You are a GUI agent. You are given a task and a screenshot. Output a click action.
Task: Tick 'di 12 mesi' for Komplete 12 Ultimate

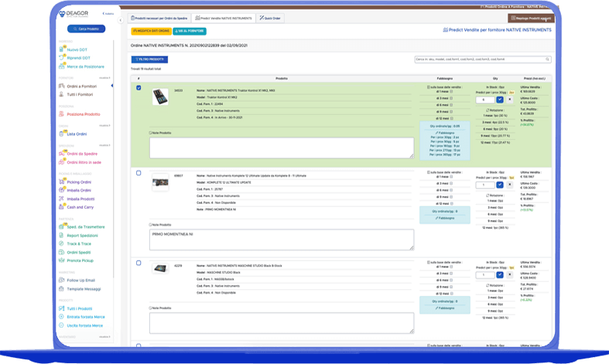pyautogui.click(x=451, y=203)
